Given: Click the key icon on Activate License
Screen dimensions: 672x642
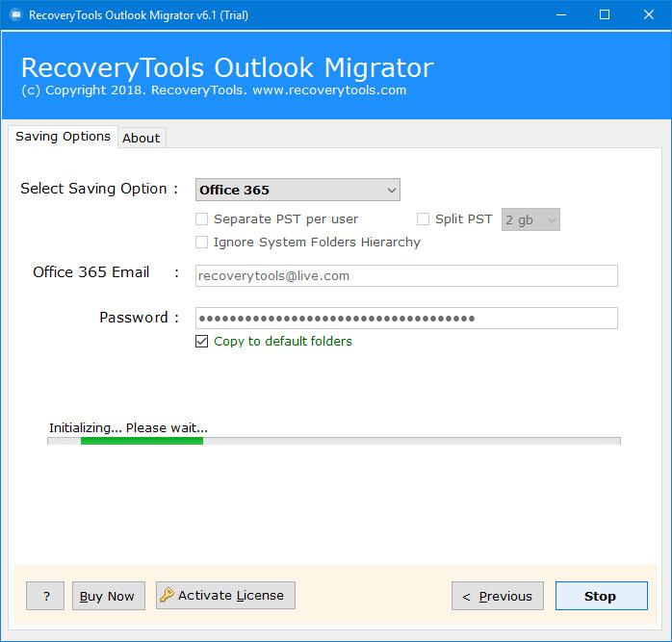Looking at the screenshot, I should 167,595.
